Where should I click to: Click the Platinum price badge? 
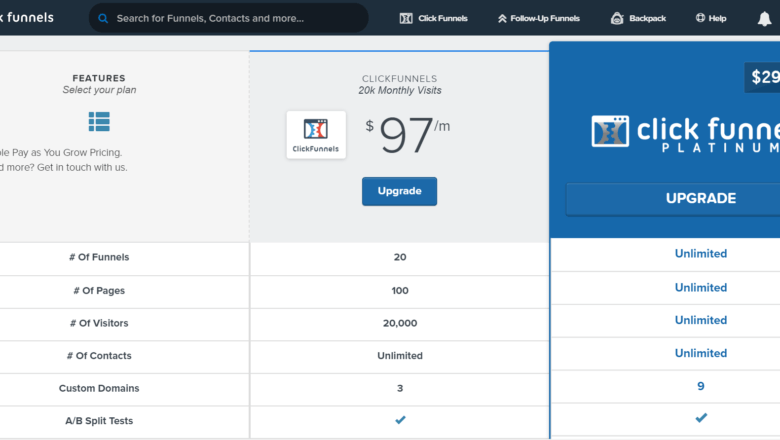762,77
